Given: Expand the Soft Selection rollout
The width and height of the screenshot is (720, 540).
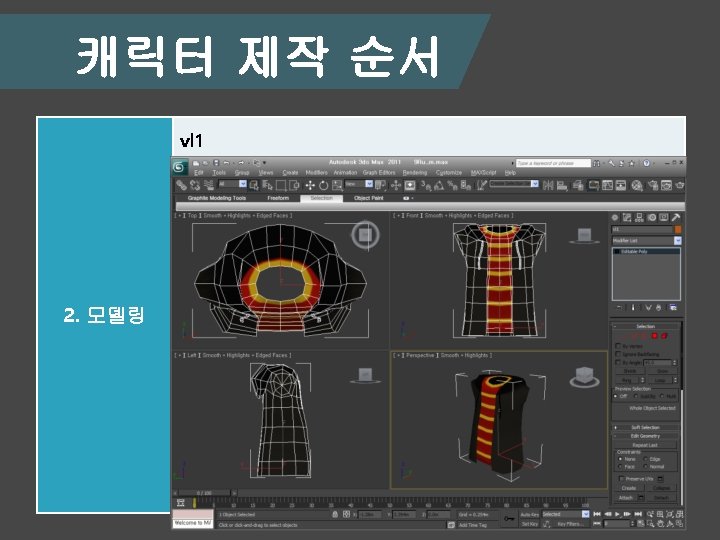Looking at the screenshot, I should (646, 427).
